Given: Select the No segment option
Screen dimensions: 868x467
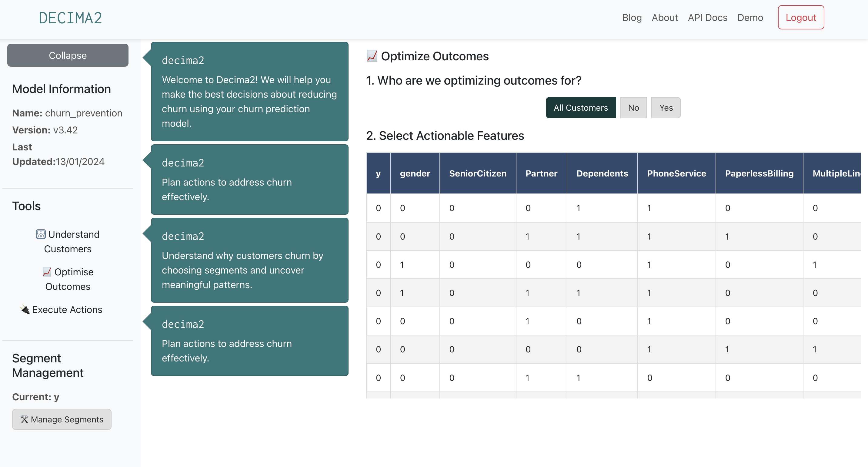Looking at the screenshot, I should click(x=633, y=108).
